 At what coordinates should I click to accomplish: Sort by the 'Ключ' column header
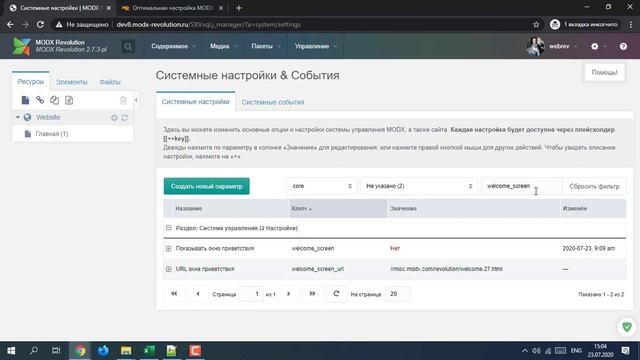[x=338, y=209]
